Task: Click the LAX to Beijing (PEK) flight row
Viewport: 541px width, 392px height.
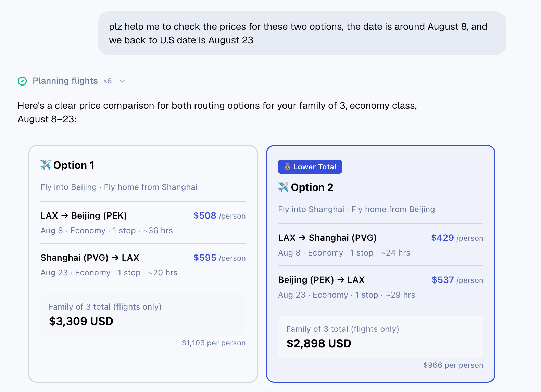Action: point(143,223)
